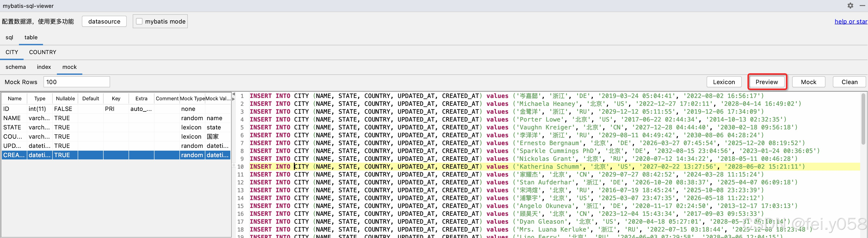Open the CITY table tab
The image size is (868, 238).
point(12,52)
